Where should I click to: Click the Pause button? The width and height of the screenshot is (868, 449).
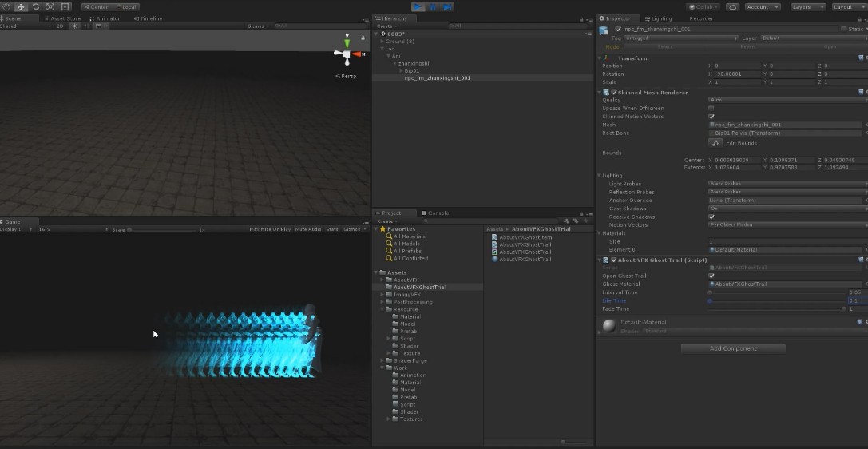(x=433, y=6)
